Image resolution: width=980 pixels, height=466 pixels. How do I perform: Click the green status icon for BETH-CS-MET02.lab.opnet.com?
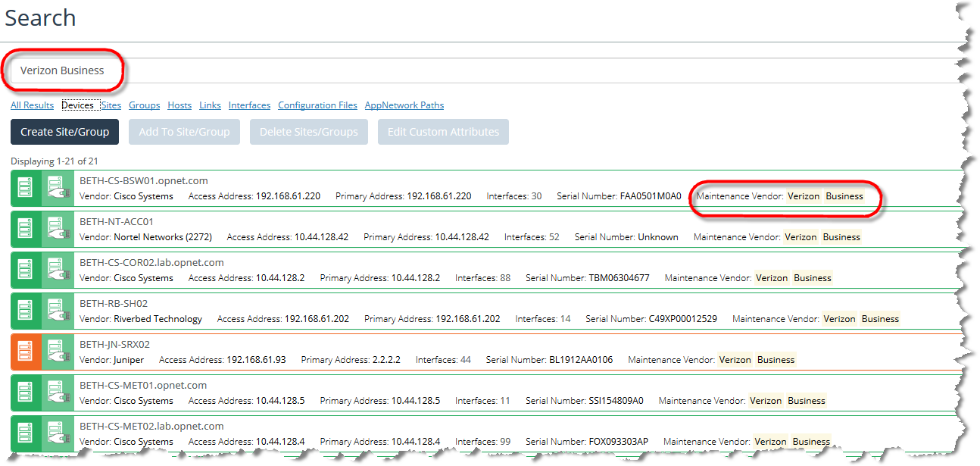pyautogui.click(x=26, y=434)
